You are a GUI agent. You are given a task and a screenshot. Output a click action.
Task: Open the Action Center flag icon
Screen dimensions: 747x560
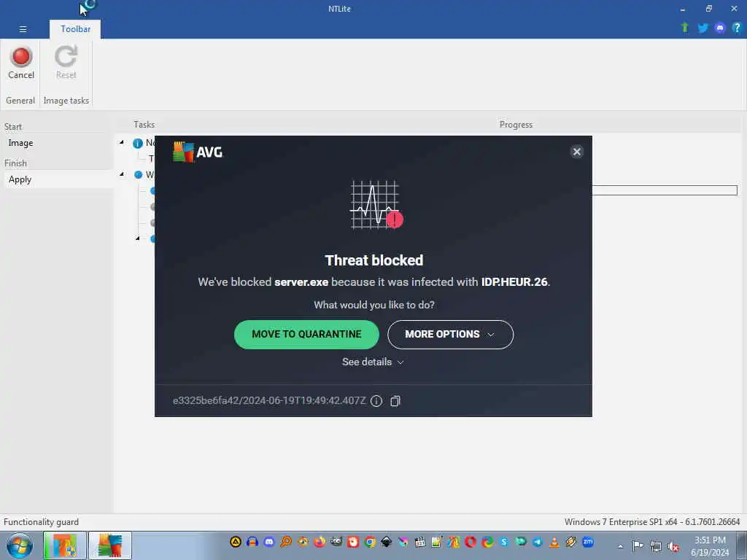(x=638, y=545)
